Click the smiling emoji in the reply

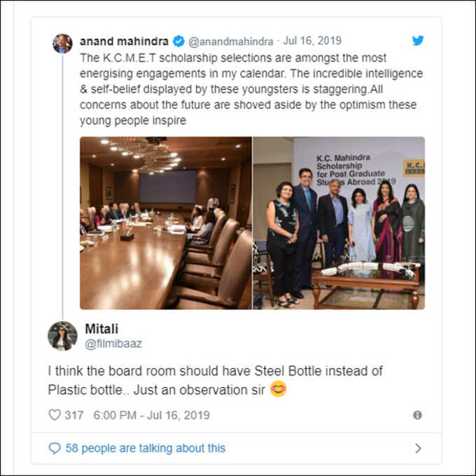click(x=278, y=389)
